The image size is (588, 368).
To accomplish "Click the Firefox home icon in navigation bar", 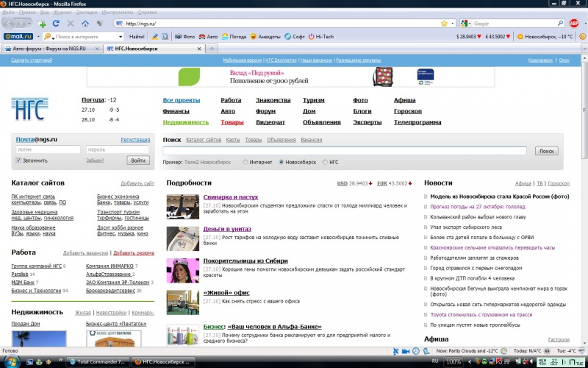I will tap(86, 24).
